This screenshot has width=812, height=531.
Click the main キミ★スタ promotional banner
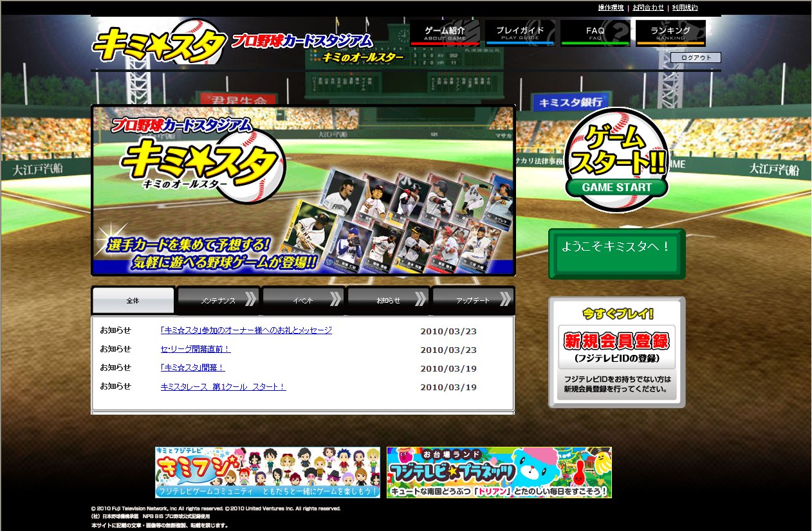(x=303, y=190)
